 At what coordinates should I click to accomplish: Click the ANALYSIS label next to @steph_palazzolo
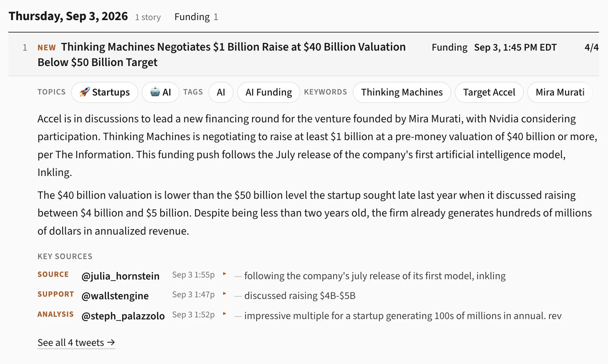(55, 314)
